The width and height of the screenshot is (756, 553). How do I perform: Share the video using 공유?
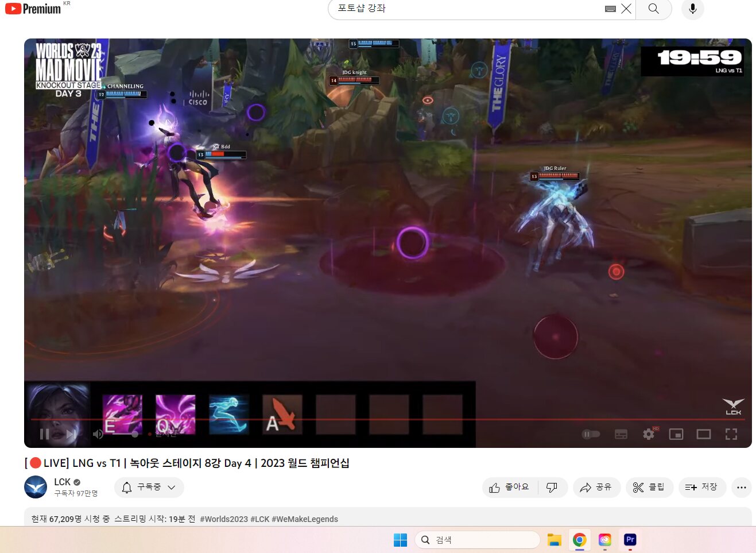pos(596,488)
